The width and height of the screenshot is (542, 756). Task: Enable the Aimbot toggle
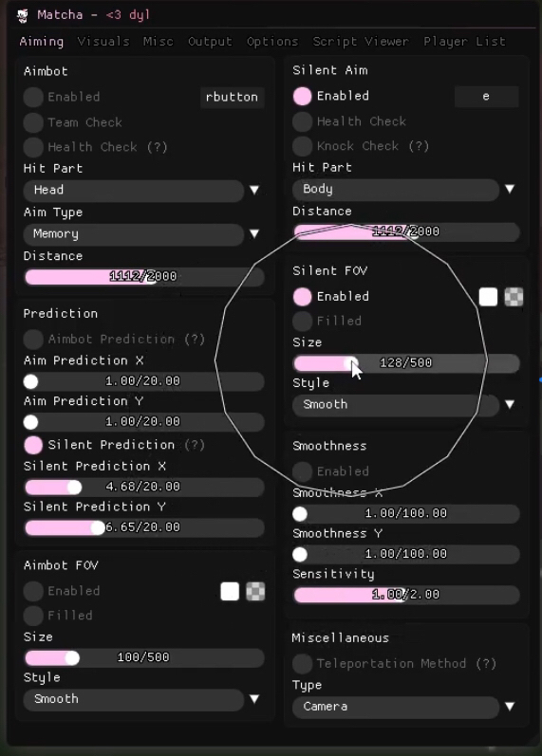pos(33,97)
